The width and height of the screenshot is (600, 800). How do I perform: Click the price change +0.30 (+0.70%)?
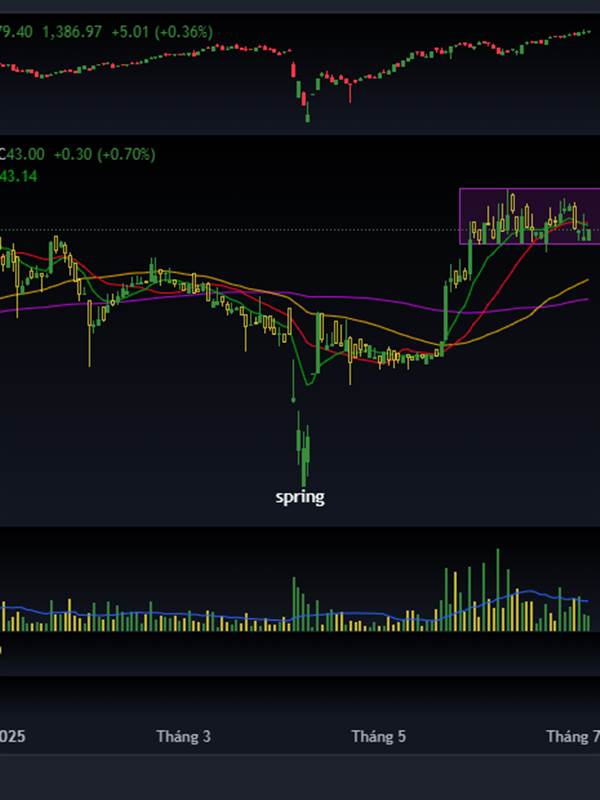(104, 154)
